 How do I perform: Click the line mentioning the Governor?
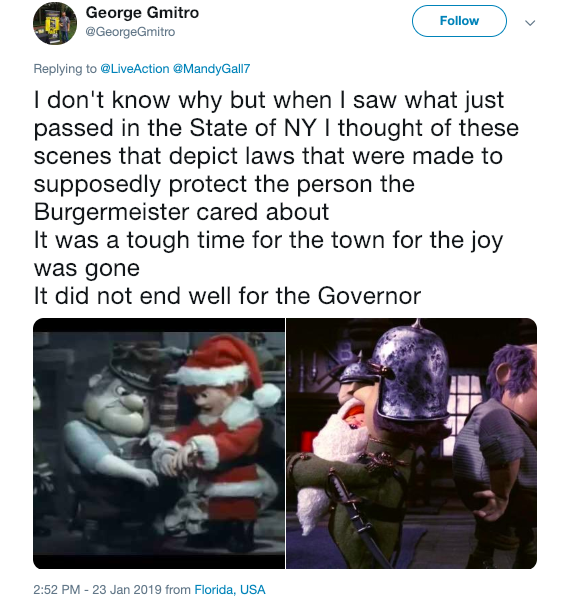pos(227,296)
